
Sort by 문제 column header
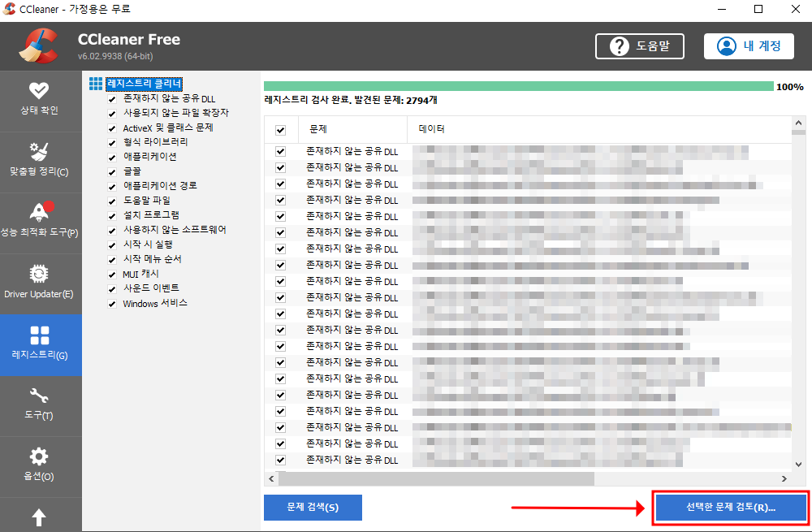tap(352, 129)
